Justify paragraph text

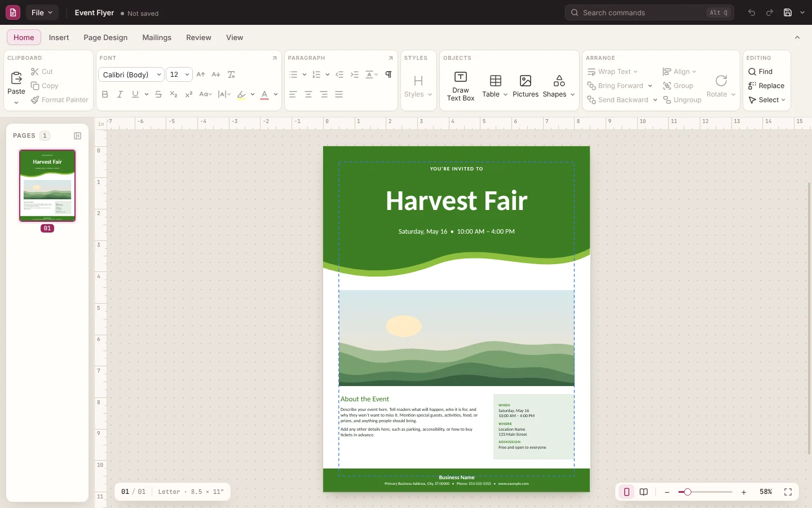click(x=339, y=94)
